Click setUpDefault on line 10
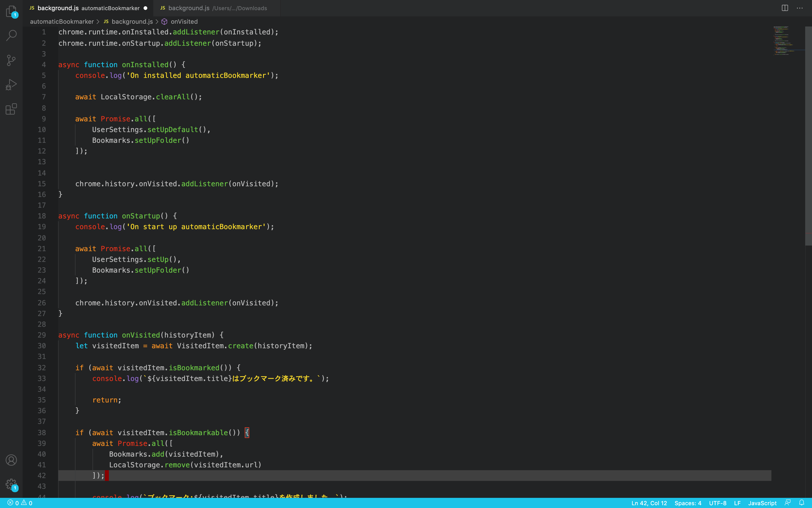Viewport: 812px width, 508px height. [x=173, y=129]
